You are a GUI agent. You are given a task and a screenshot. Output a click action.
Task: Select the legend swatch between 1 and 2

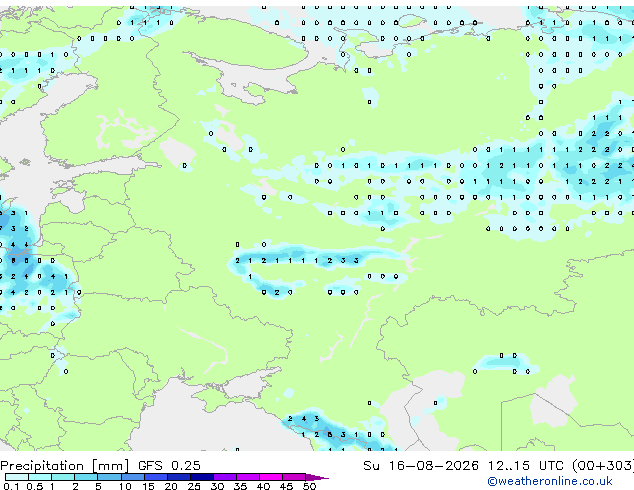(63, 477)
